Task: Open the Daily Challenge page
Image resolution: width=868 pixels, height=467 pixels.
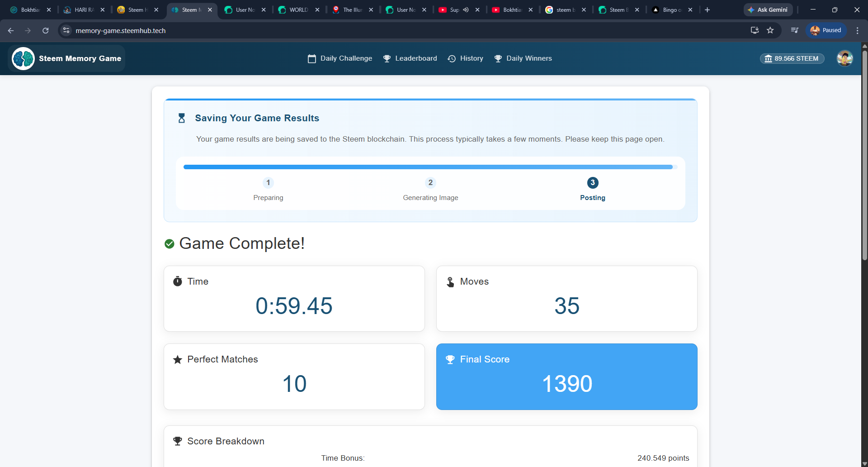Action: coord(340,58)
